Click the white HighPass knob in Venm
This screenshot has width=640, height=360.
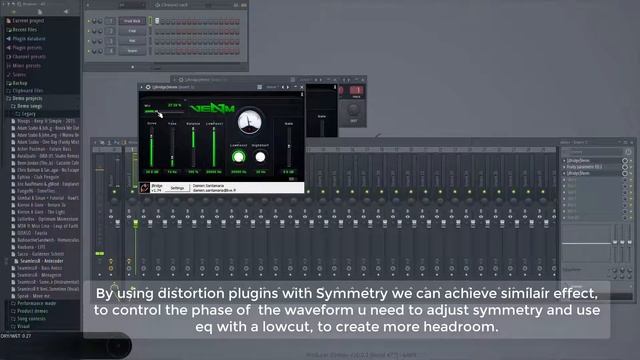point(260,157)
